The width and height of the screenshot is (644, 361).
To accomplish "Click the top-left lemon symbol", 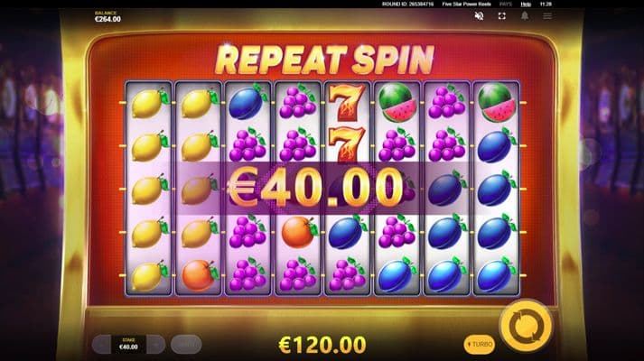I will (x=149, y=104).
